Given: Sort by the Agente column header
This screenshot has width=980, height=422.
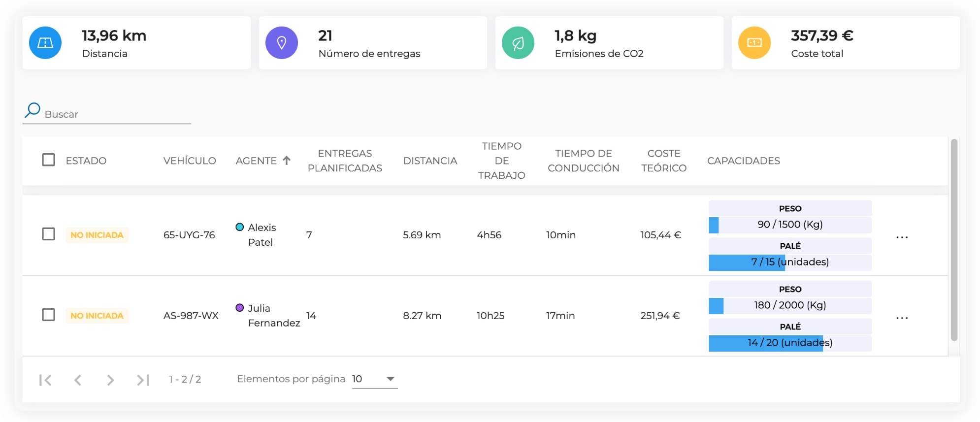Looking at the screenshot, I should point(257,161).
